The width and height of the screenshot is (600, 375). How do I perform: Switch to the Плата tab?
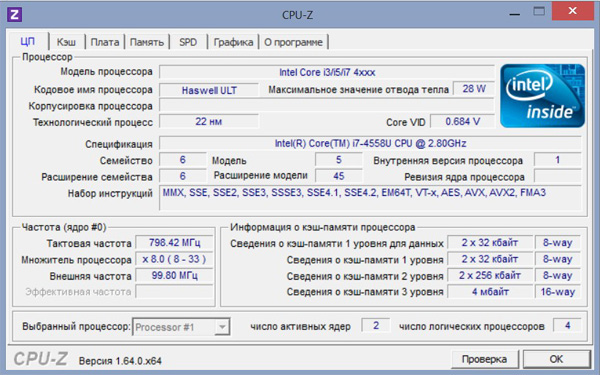pyautogui.click(x=104, y=42)
